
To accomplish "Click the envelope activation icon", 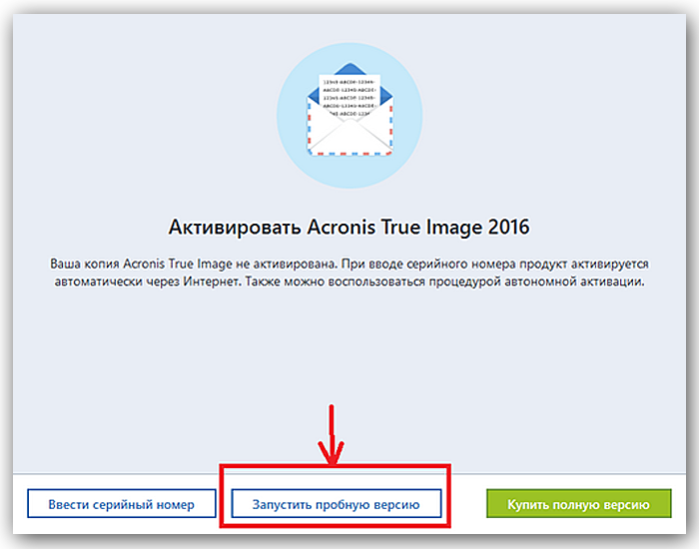I will pos(350,110).
